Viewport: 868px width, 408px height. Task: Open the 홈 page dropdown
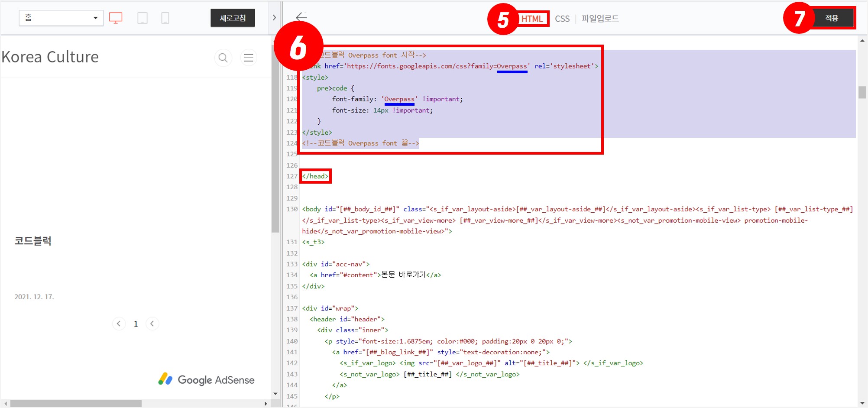click(x=61, y=18)
